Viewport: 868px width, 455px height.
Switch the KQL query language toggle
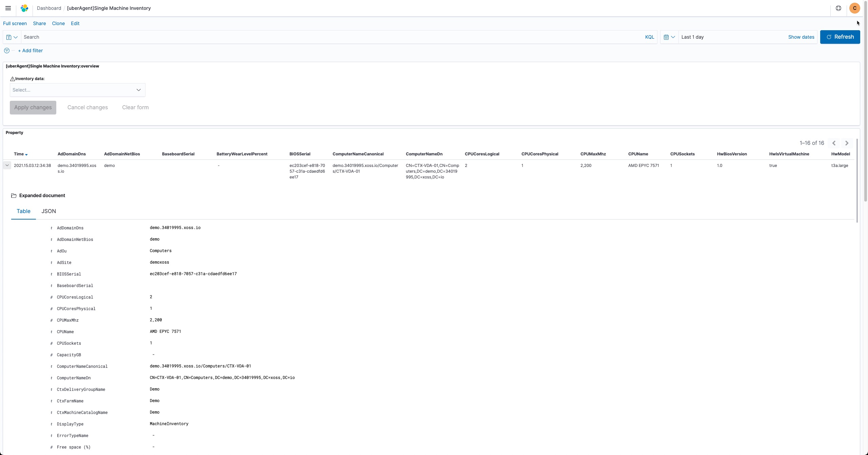click(649, 37)
